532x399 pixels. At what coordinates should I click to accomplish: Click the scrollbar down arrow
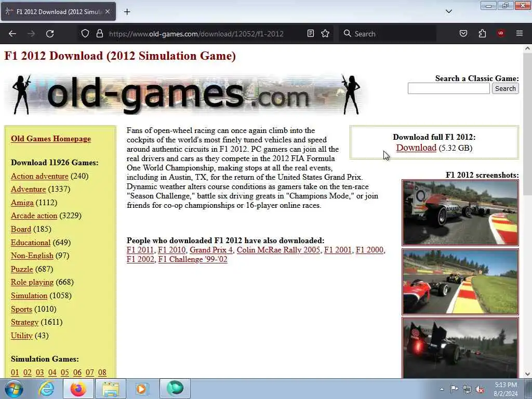(527, 374)
